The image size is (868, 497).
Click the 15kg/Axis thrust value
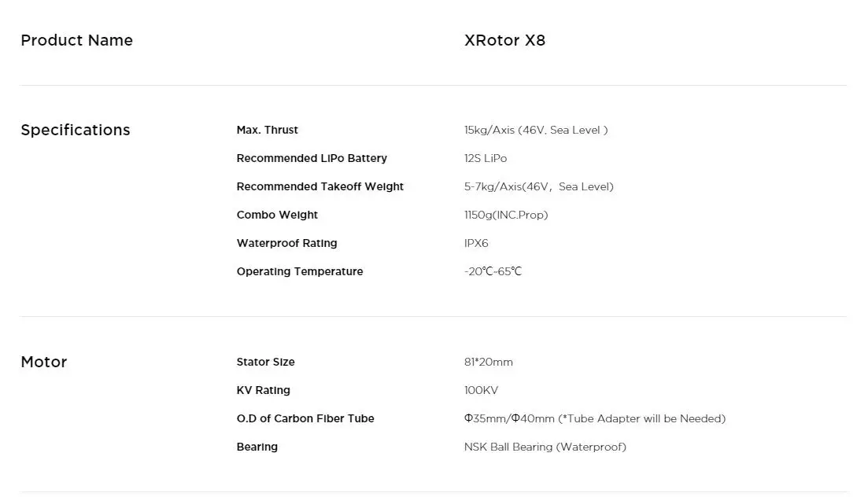536,130
